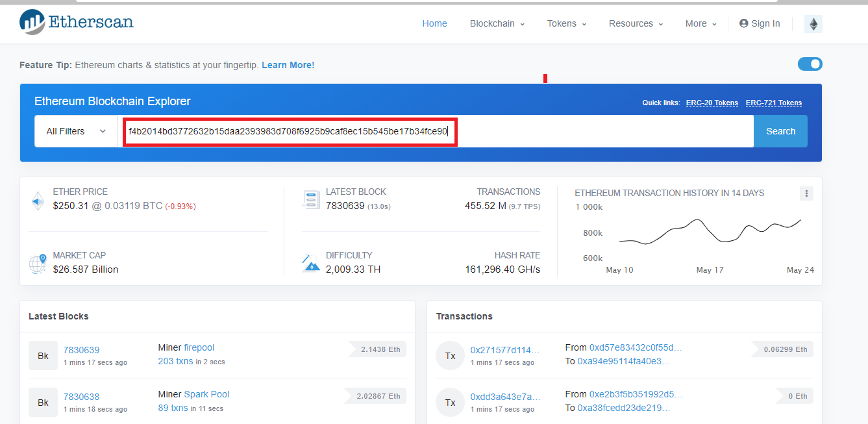Click the 0 Eth amount badge
This screenshot has width=868, height=424.
[793, 396]
